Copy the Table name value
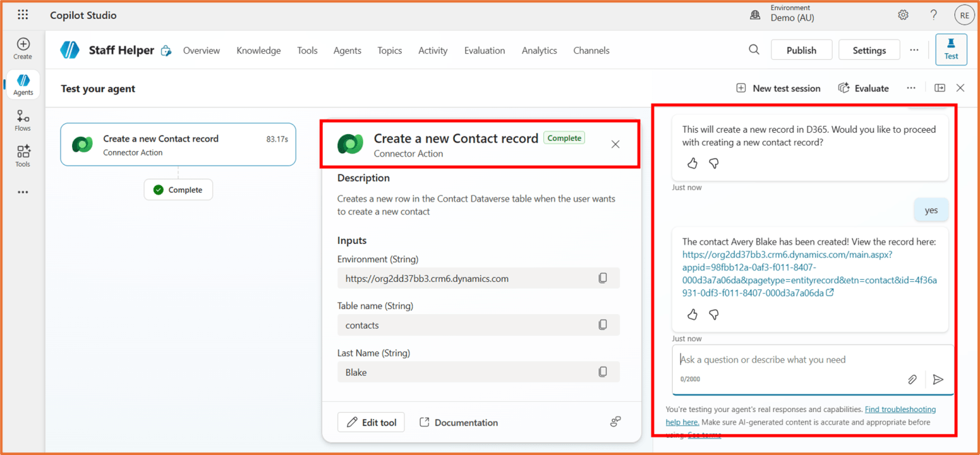 602,325
